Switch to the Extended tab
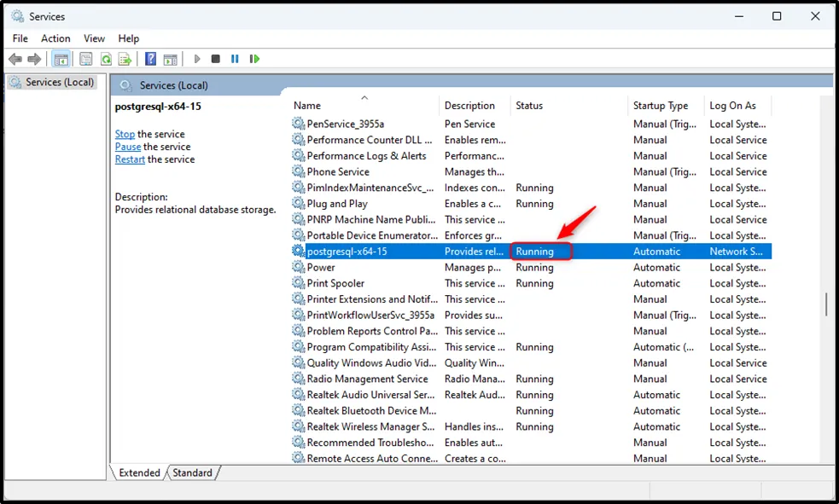 pos(139,472)
